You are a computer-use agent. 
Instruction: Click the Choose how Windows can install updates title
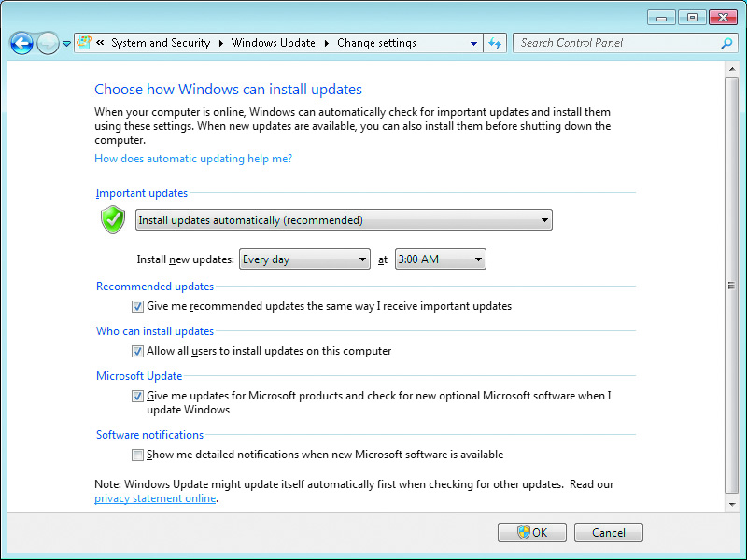coord(228,89)
